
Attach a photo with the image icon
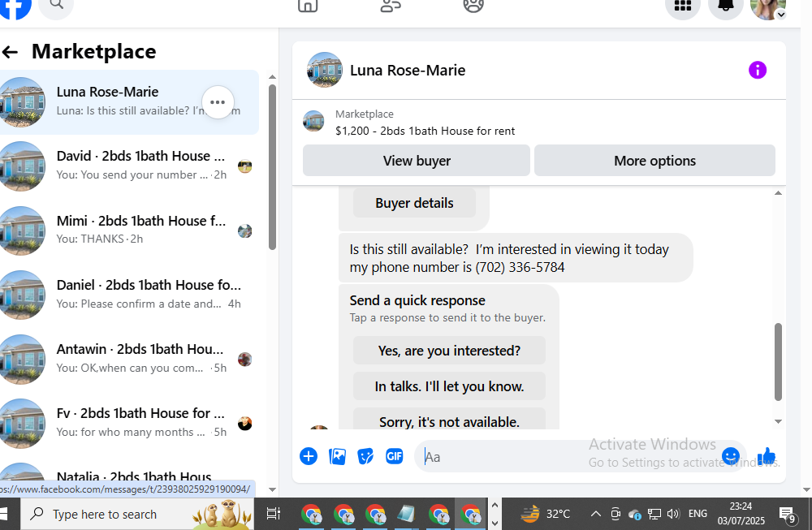click(337, 456)
